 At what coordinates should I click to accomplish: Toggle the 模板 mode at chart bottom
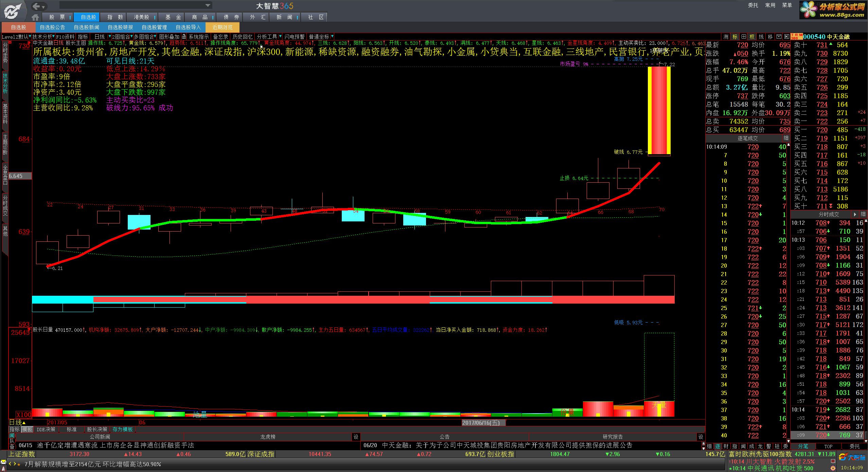pyautogui.click(x=27, y=429)
